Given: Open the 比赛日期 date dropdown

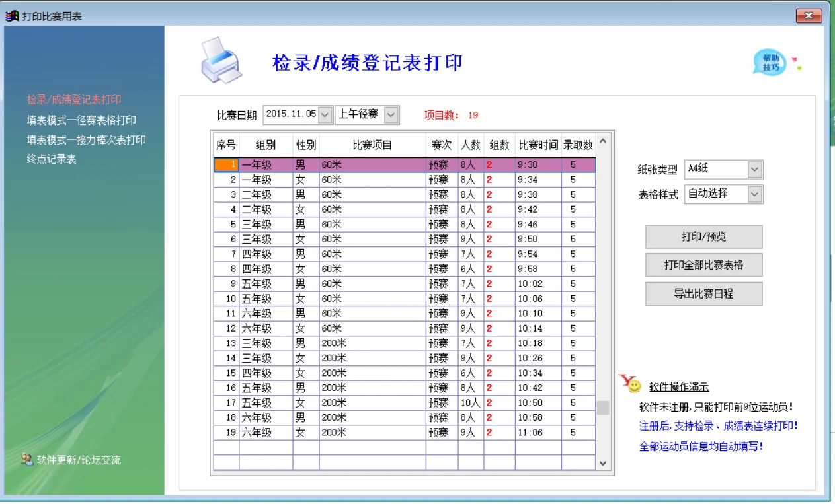Looking at the screenshot, I should point(323,113).
